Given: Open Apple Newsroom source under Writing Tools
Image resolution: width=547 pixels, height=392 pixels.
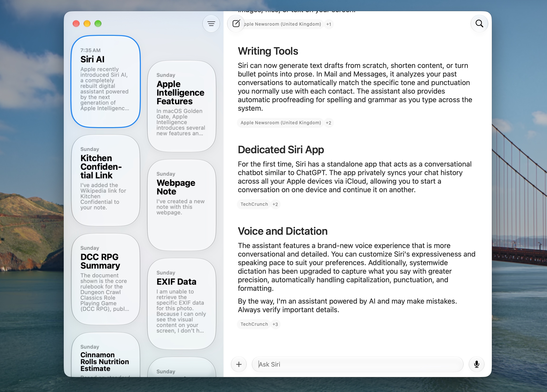Looking at the screenshot, I should (x=280, y=123).
